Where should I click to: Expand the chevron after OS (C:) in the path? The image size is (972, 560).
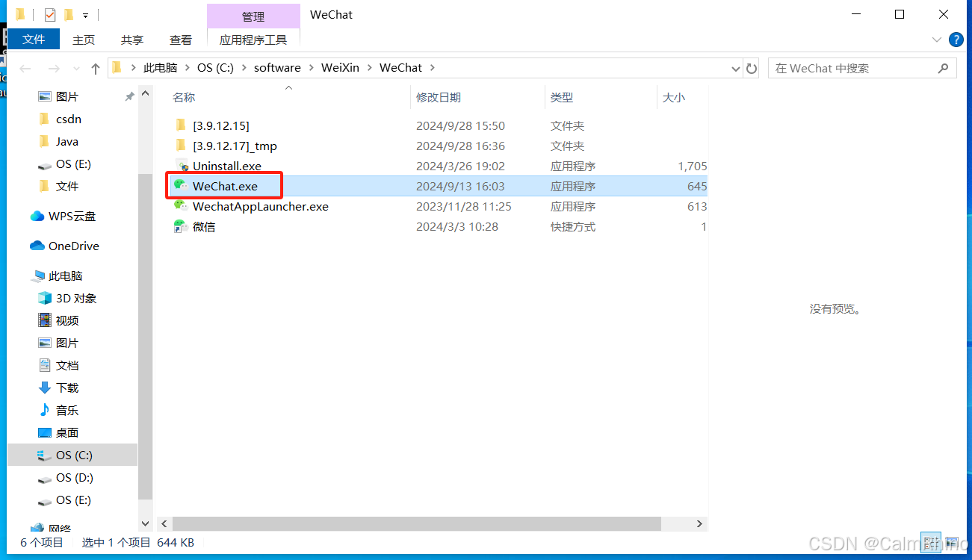pyautogui.click(x=244, y=68)
